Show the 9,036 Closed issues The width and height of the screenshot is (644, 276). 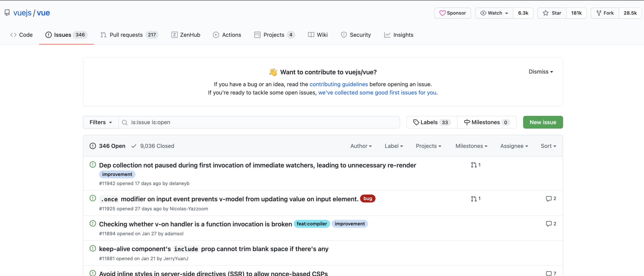pyautogui.click(x=153, y=146)
